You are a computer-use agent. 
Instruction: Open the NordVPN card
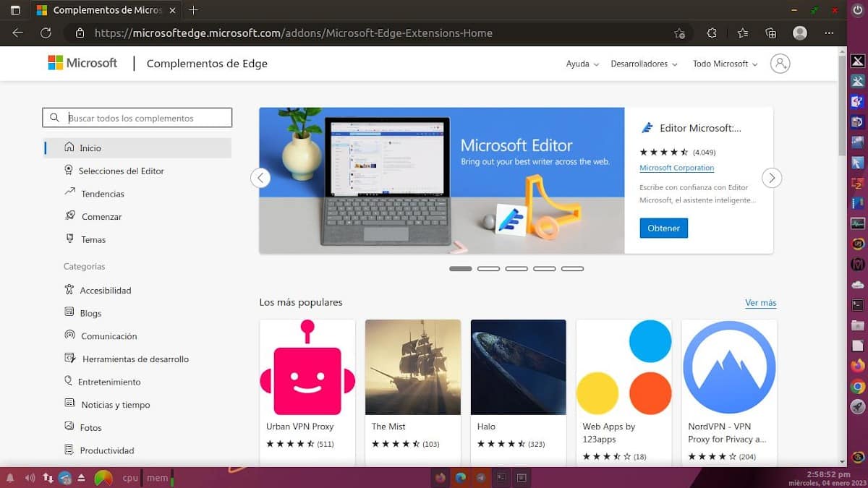tap(729, 392)
